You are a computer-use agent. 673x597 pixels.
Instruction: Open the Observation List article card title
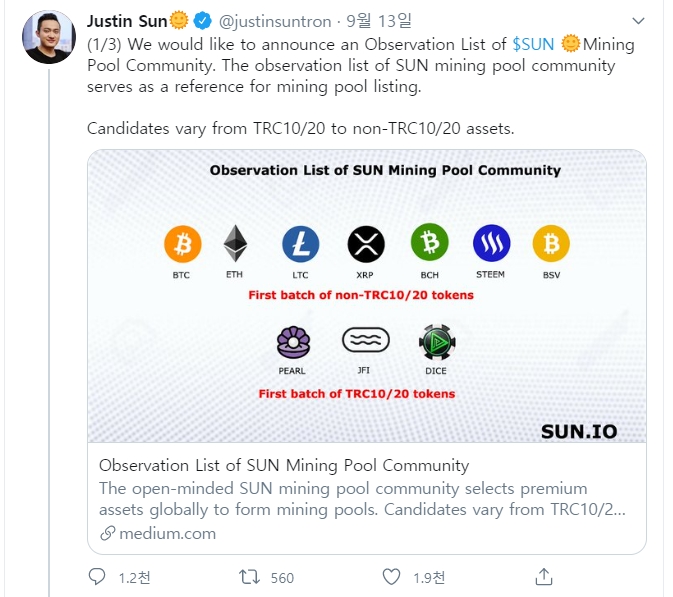pyautogui.click(x=284, y=465)
